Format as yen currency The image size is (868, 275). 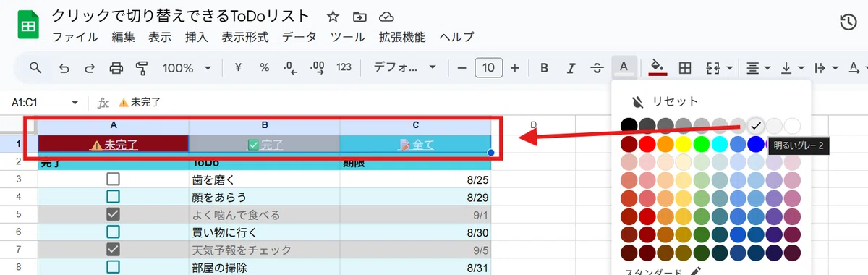pyautogui.click(x=238, y=67)
